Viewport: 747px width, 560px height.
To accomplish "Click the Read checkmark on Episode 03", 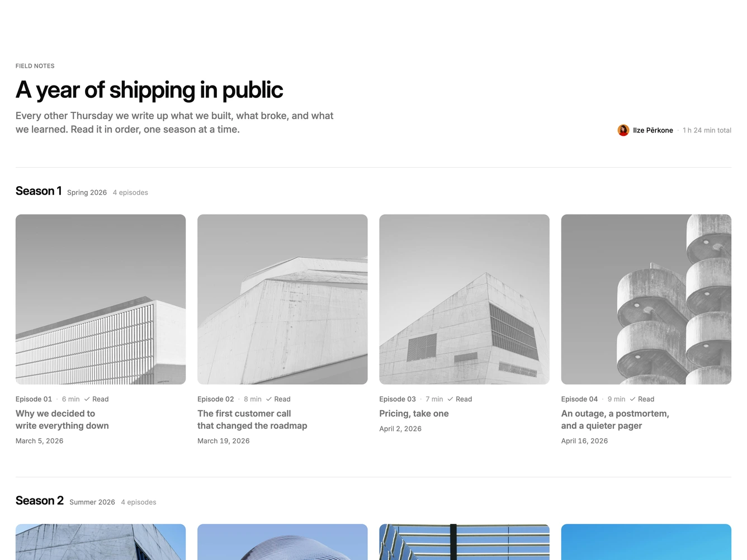I will coord(450,399).
